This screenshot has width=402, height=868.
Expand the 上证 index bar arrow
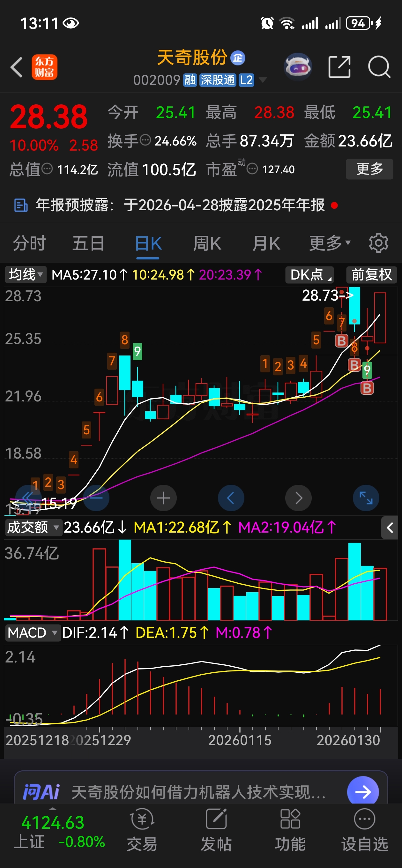53,809
